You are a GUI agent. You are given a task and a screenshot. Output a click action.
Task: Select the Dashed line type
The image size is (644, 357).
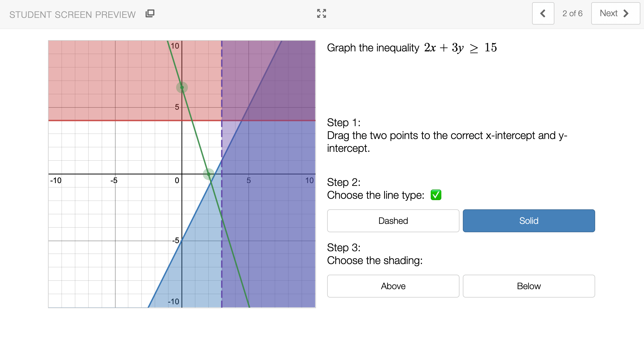pyautogui.click(x=393, y=221)
